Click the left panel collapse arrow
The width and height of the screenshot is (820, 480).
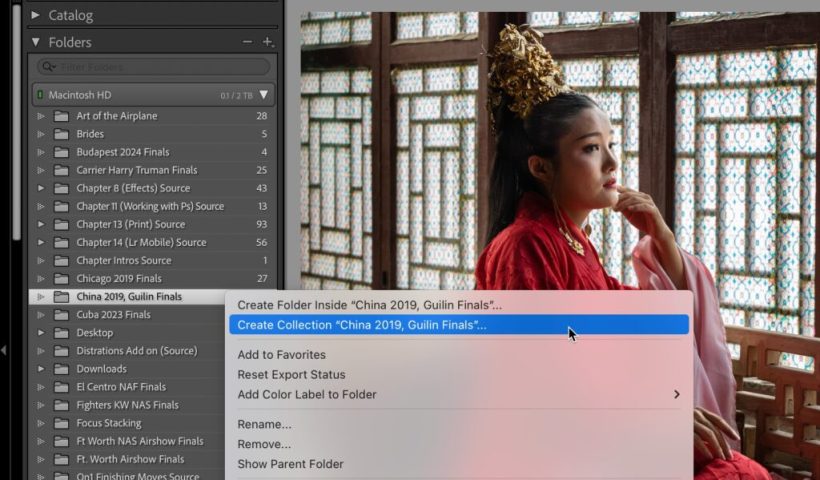pos(4,350)
